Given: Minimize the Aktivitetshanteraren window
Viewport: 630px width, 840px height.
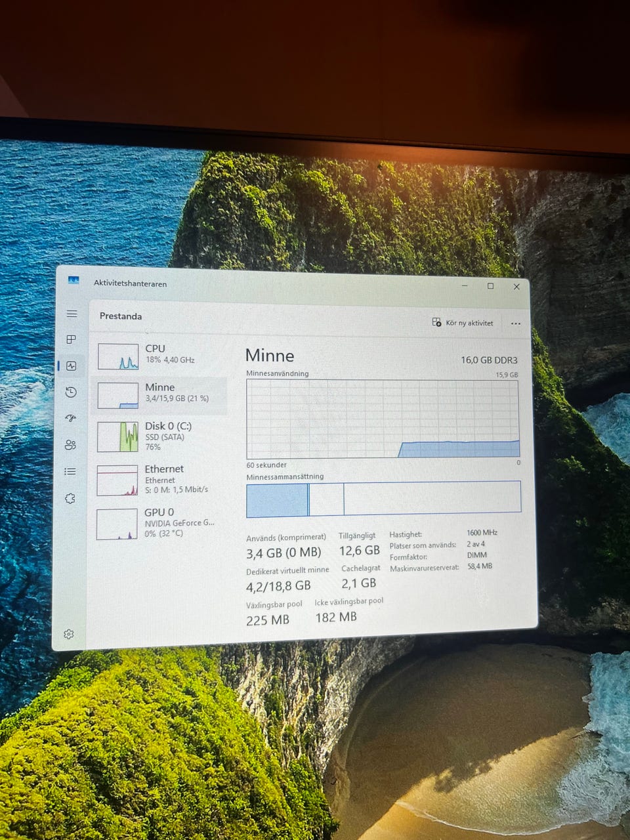Looking at the screenshot, I should [465, 286].
